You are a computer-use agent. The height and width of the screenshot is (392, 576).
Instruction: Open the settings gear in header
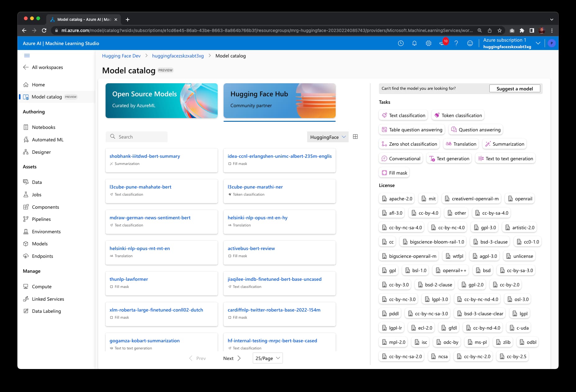pyautogui.click(x=429, y=43)
